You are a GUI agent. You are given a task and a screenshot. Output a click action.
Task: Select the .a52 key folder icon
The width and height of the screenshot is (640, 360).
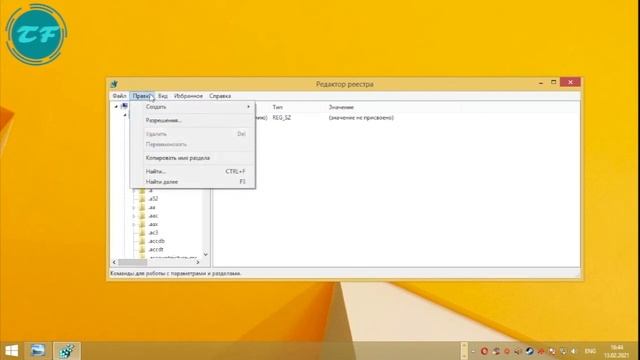click(x=142, y=199)
